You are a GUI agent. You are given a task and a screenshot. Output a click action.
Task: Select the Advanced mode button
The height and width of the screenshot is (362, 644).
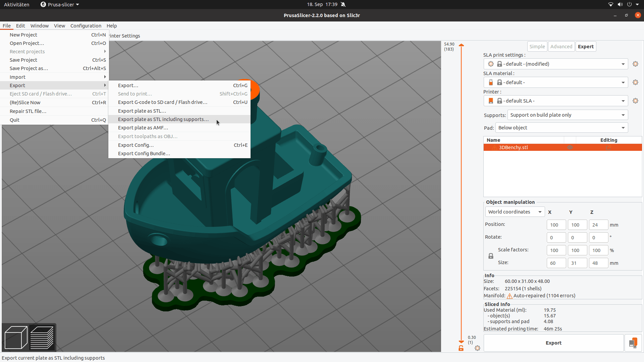[561, 47]
